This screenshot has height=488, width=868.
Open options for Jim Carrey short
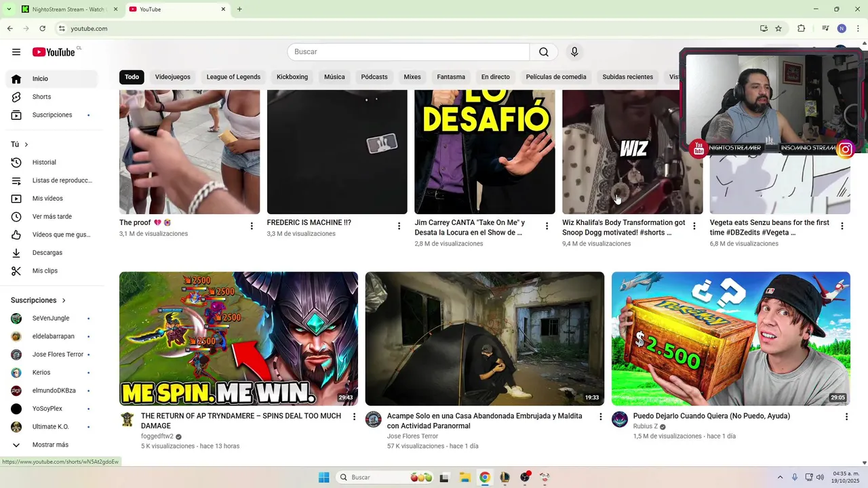pos(547,226)
